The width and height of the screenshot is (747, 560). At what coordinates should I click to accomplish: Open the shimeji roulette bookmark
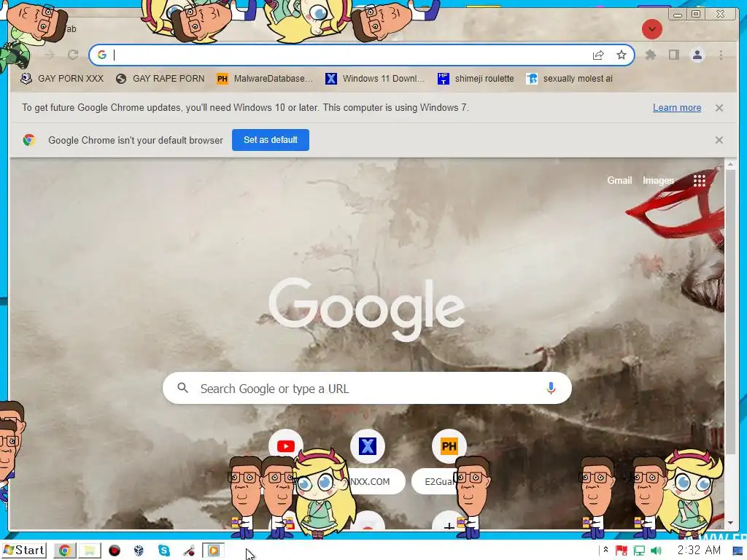tap(476, 79)
